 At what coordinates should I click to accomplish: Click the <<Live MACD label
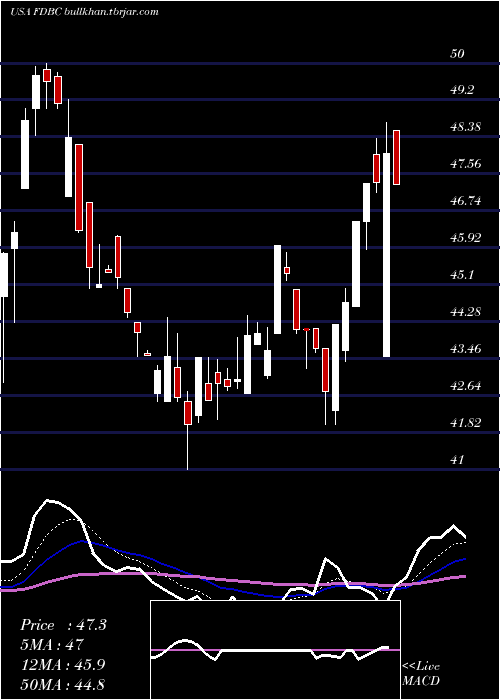tap(421, 673)
